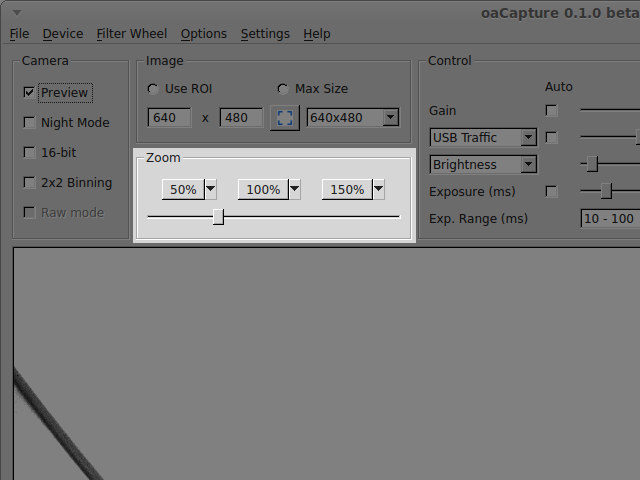The image size is (640, 480).
Task: Toggle the Preview checkbox
Action: click(29, 93)
